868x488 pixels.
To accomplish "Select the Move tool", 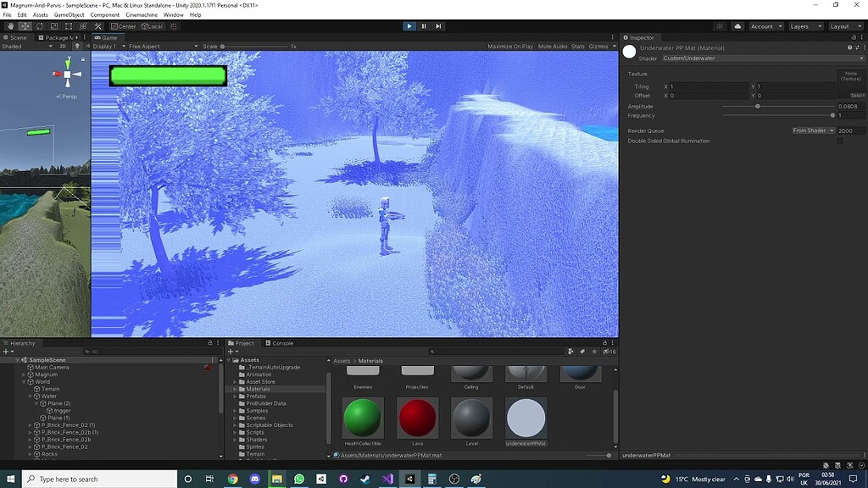I will [x=24, y=26].
